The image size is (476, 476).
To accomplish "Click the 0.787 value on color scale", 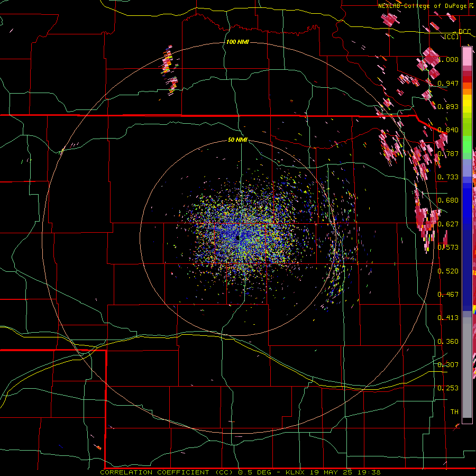I will [x=448, y=153].
